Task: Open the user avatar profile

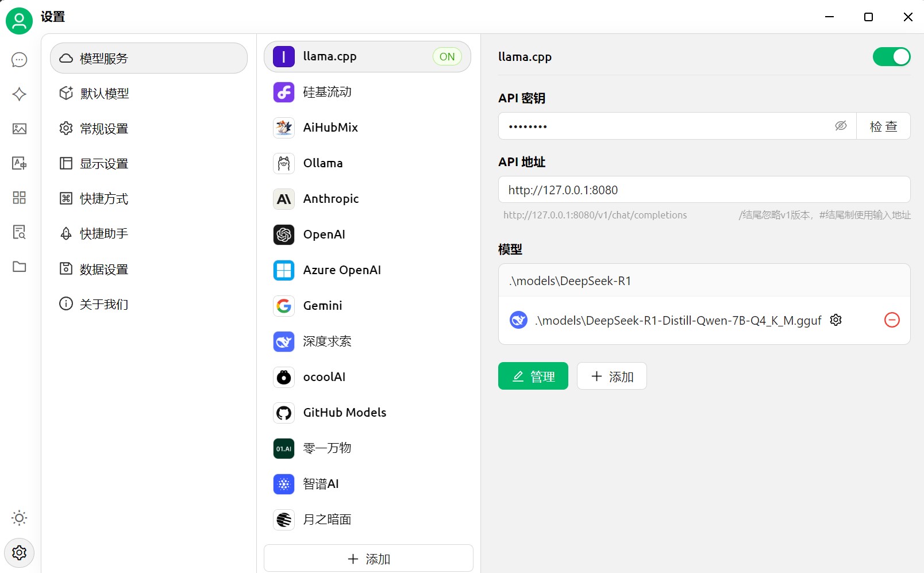Action: coord(19,21)
